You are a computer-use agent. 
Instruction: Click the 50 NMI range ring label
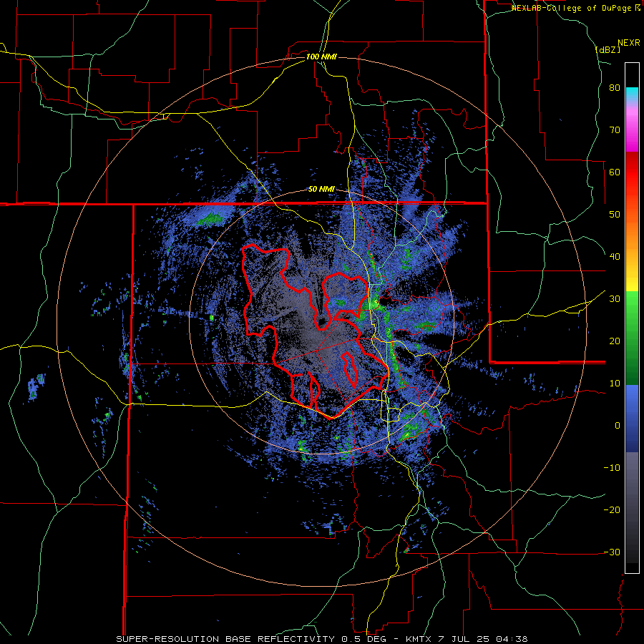click(x=321, y=190)
